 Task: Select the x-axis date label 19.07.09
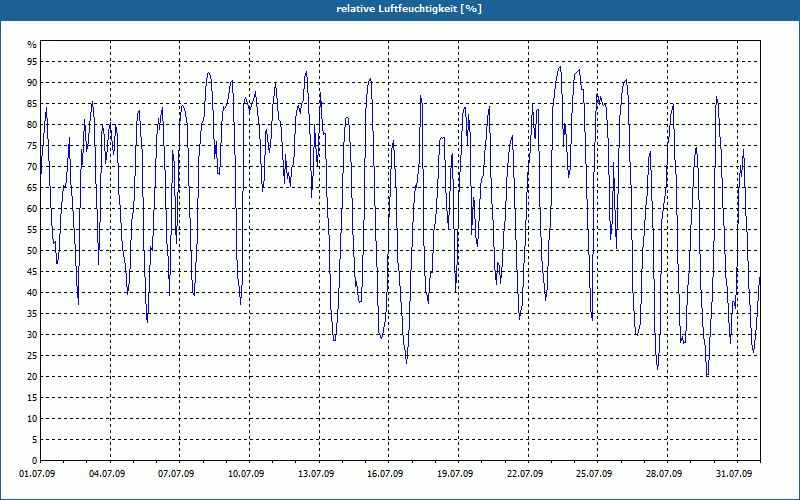pyautogui.click(x=455, y=474)
